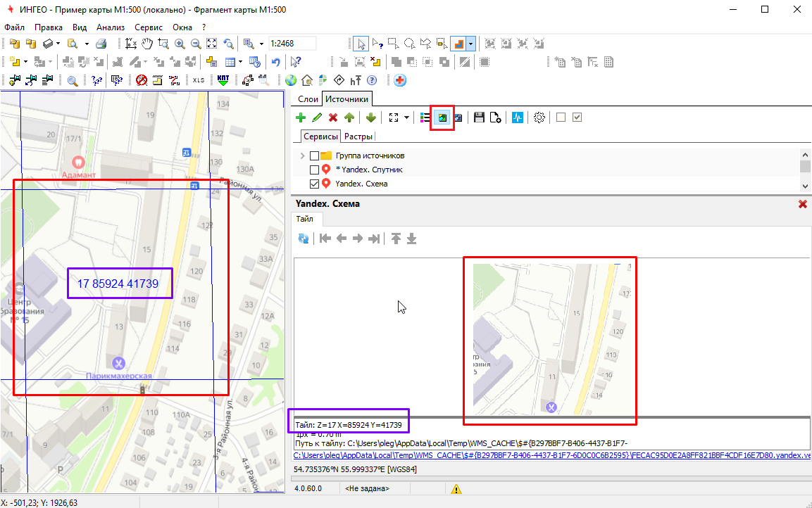
Task: Open dropdown arrow next to preview magnifier icon
Action: pos(87,44)
